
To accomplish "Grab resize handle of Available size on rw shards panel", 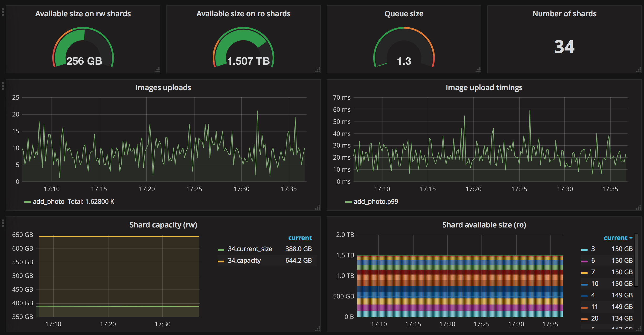I will (157, 70).
